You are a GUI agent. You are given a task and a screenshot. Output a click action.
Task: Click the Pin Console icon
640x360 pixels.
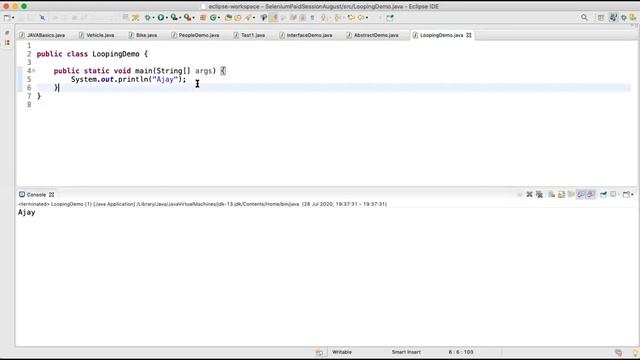[603, 194]
